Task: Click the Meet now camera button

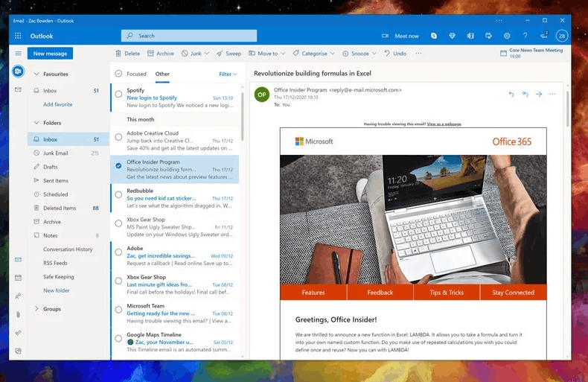Action: pyautogui.click(x=400, y=36)
